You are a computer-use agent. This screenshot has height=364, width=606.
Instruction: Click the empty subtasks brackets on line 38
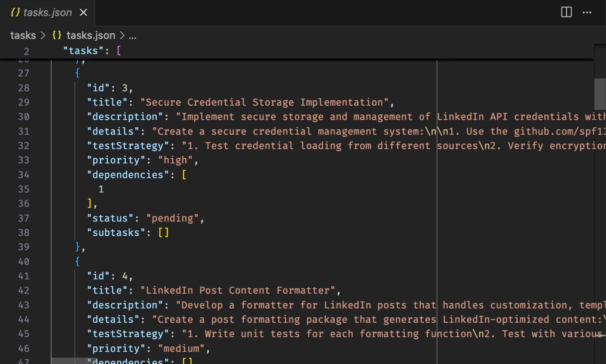click(164, 233)
